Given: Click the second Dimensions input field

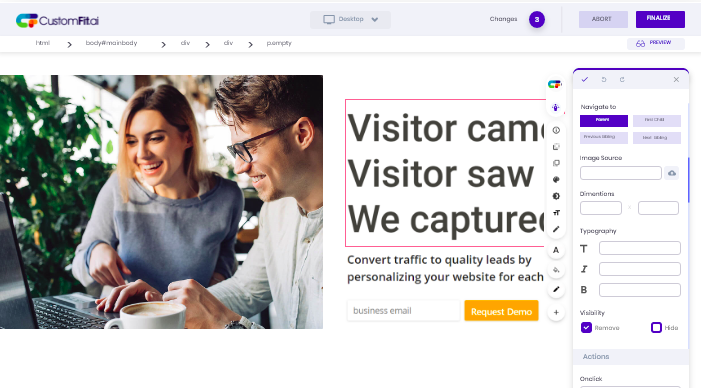Looking at the screenshot, I should coord(658,208).
